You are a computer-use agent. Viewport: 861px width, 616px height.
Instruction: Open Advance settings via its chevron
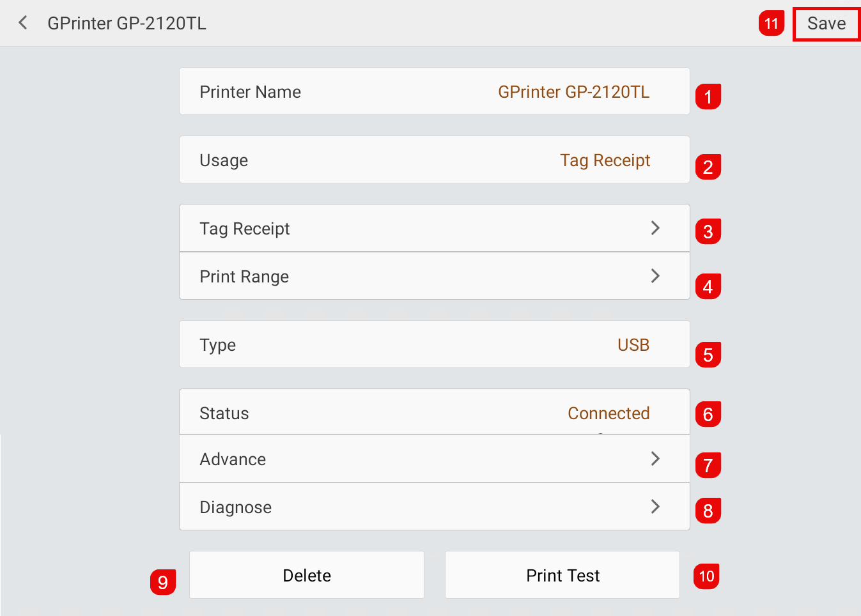click(655, 459)
